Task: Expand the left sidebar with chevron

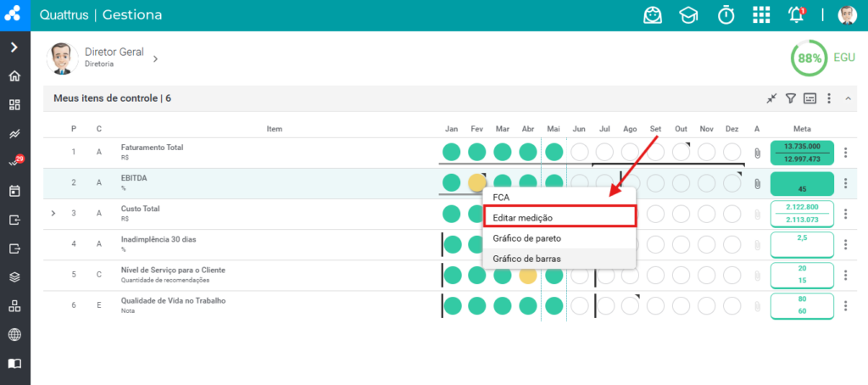Action: pos(14,47)
